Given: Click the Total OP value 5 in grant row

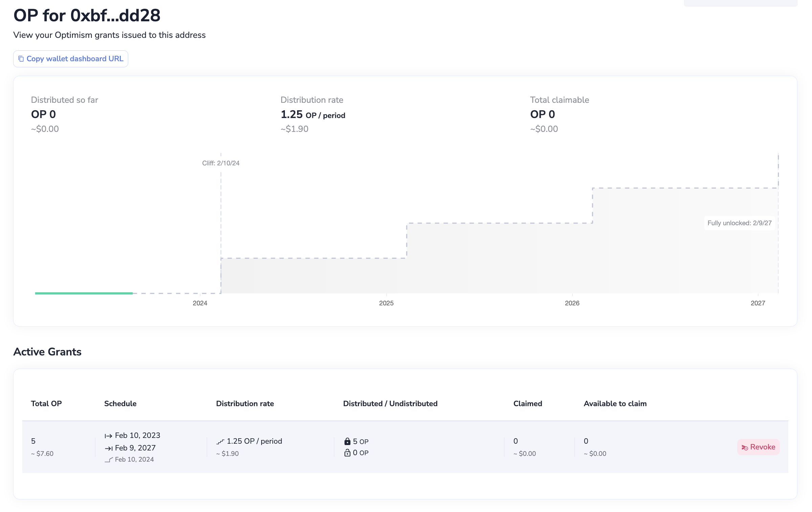Looking at the screenshot, I should click(x=33, y=441).
